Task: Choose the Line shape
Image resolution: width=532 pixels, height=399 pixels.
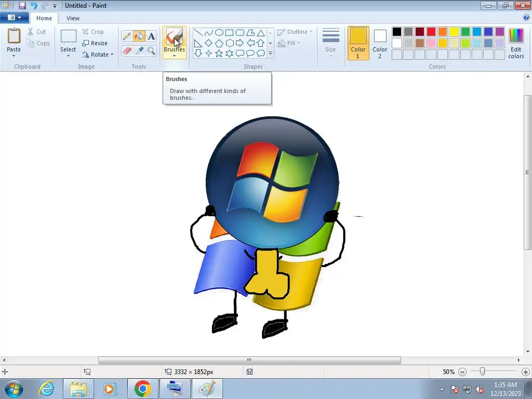Action: [x=198, y=33]
